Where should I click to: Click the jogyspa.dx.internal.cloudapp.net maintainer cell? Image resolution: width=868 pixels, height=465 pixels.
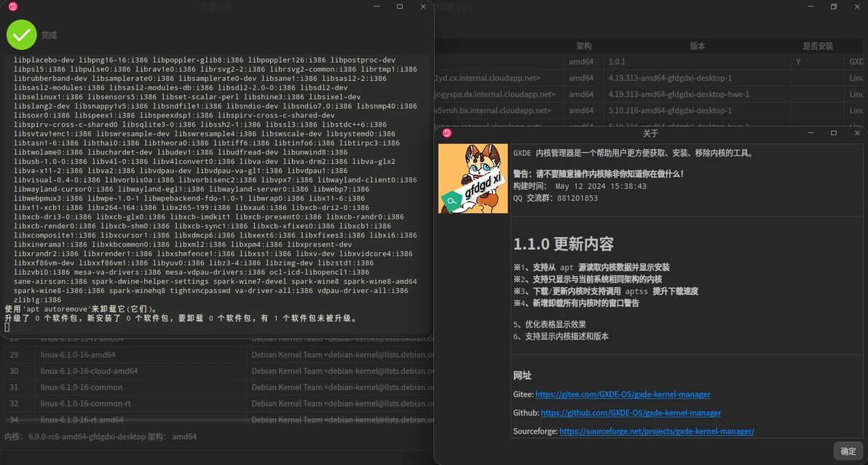tap(499, 94)
